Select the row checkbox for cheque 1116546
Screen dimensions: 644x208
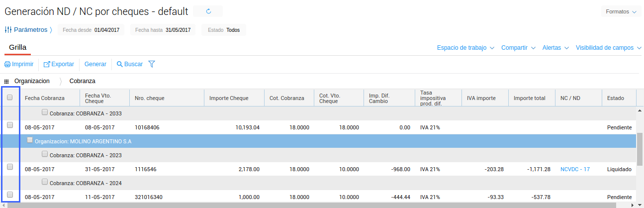pyautogui.click(x=10, y=167)
